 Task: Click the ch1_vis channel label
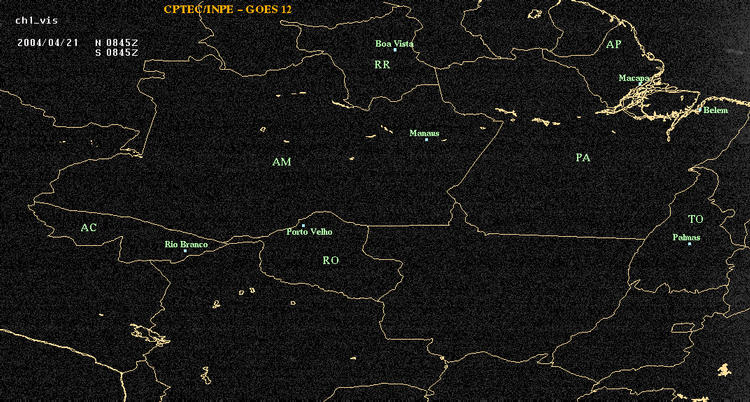click(36, 21)
